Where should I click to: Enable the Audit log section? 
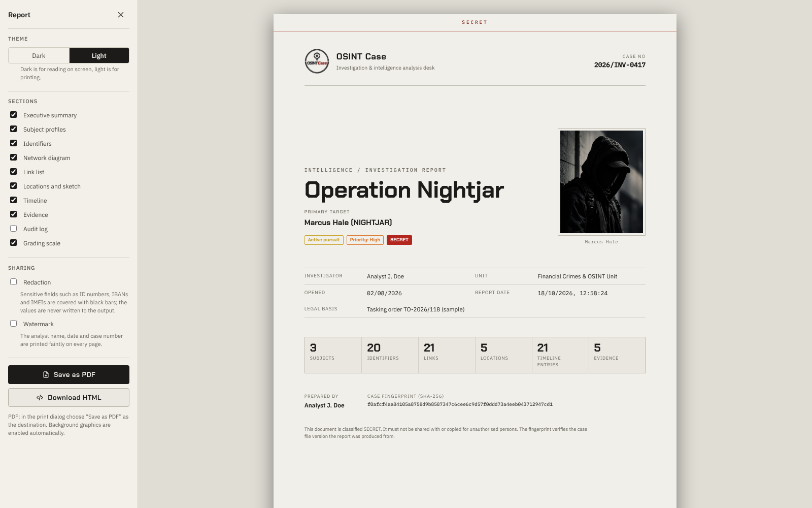(x=14, y=229)
